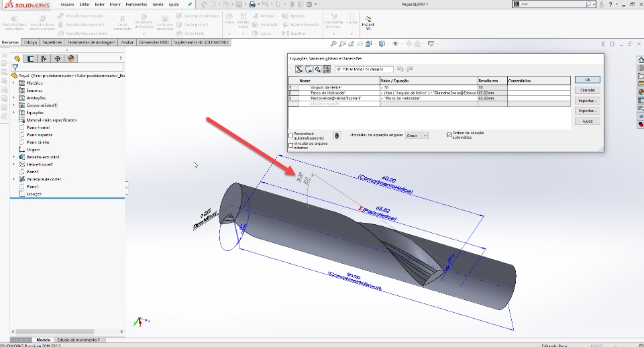Click the SOLIDWORKS search box

click(x=553, y=4)
